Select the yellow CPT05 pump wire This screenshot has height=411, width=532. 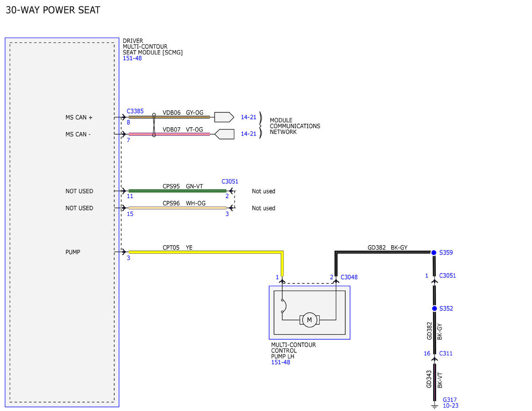[206, 252]
